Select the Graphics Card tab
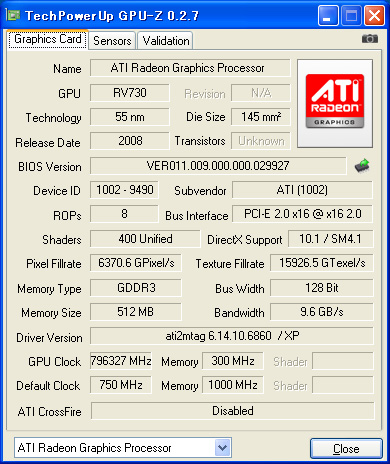390x464 pixels. pos(48,39)
